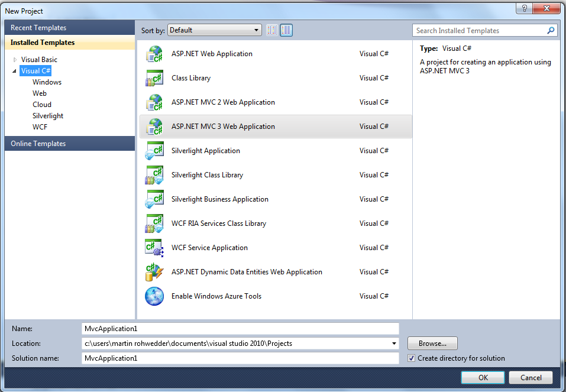The height and width of the screenshot is (392, 566).
Task: Pick the Silverlight Class Library icon
Action: pyautogui.click(x=154, y=175)
